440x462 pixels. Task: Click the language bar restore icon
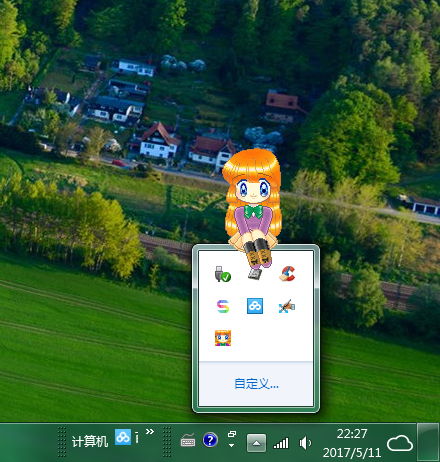pyautogui.click(x=232, y=434)
